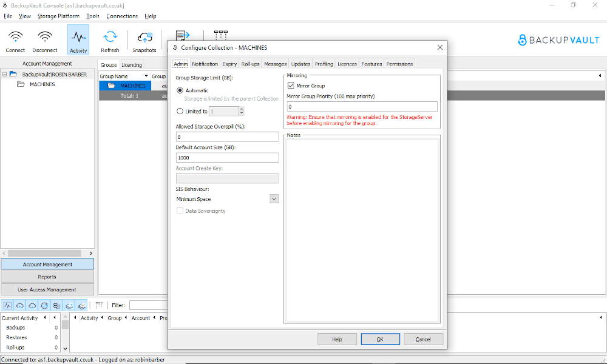The image size is (607, 364).
Task: Click the dialog Help button
Action: 337,339
